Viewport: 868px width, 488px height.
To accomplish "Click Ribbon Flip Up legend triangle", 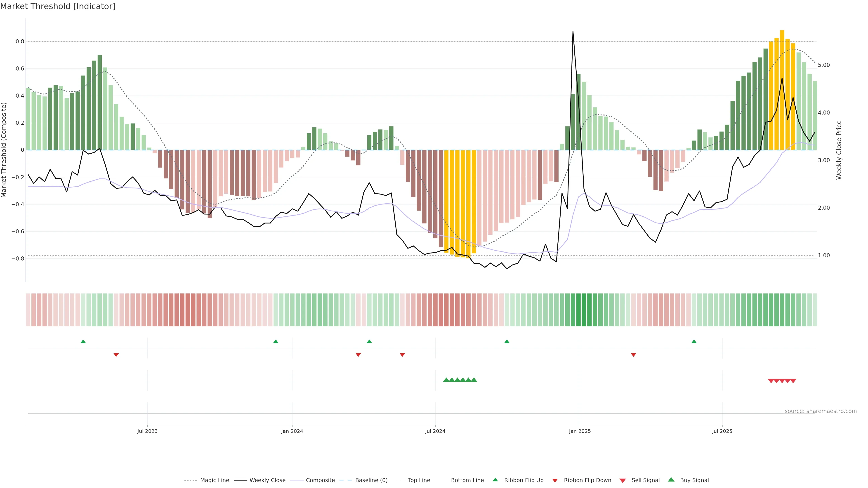I will pyautogui.click(x=495, y=480).
